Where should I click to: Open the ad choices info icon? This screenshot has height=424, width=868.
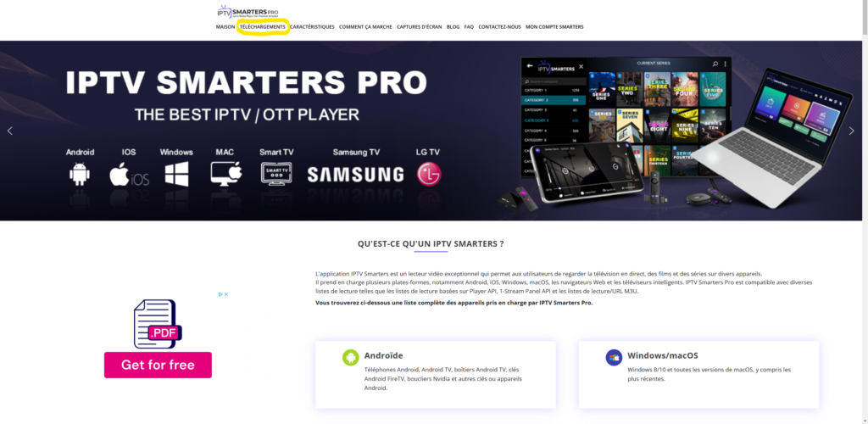coord(220,294)
